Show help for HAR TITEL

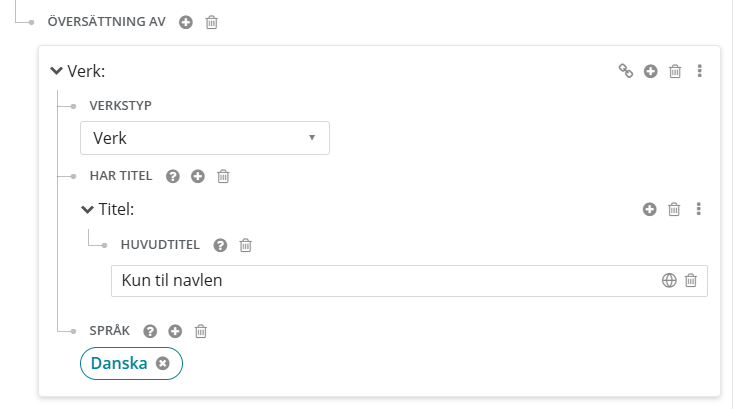pyautogui.click(x=173, y=176)
